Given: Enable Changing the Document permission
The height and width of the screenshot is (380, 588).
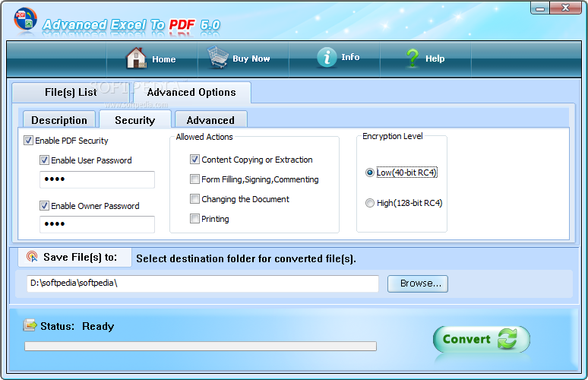Looking at the screenshot, I should (194, 199).
